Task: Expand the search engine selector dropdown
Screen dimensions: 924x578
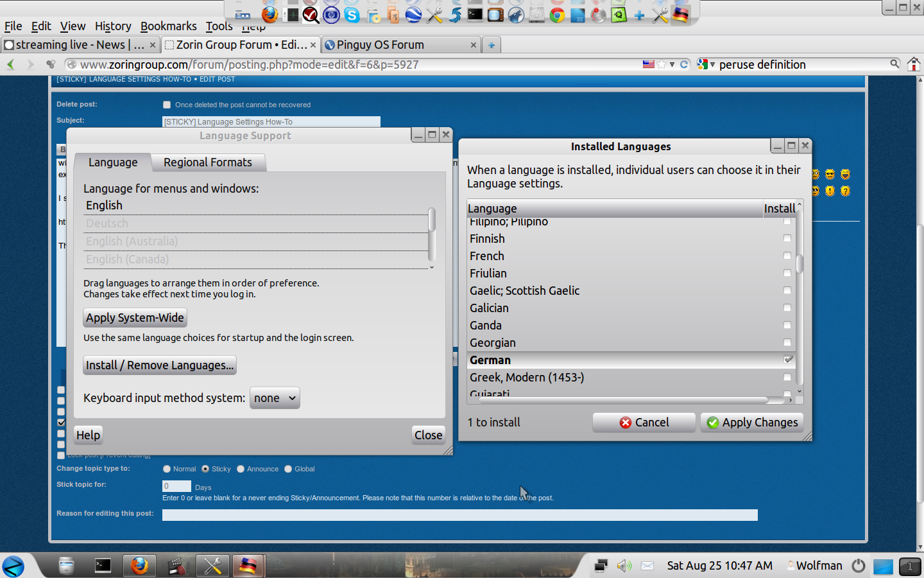Action: click(x=706, y=64)
